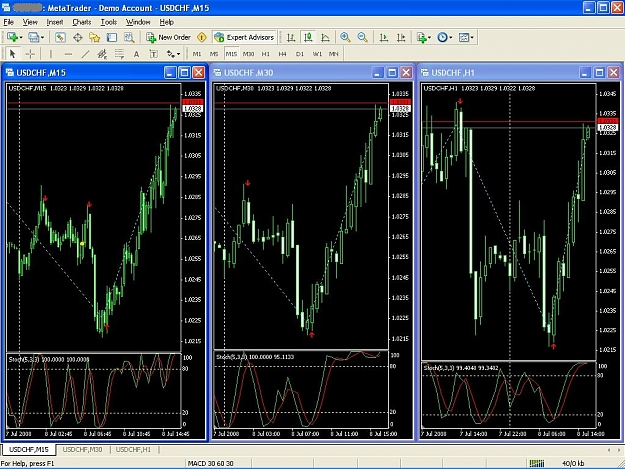
Task: Select the Fibonacci retracement tool
Action: point(119,54)
